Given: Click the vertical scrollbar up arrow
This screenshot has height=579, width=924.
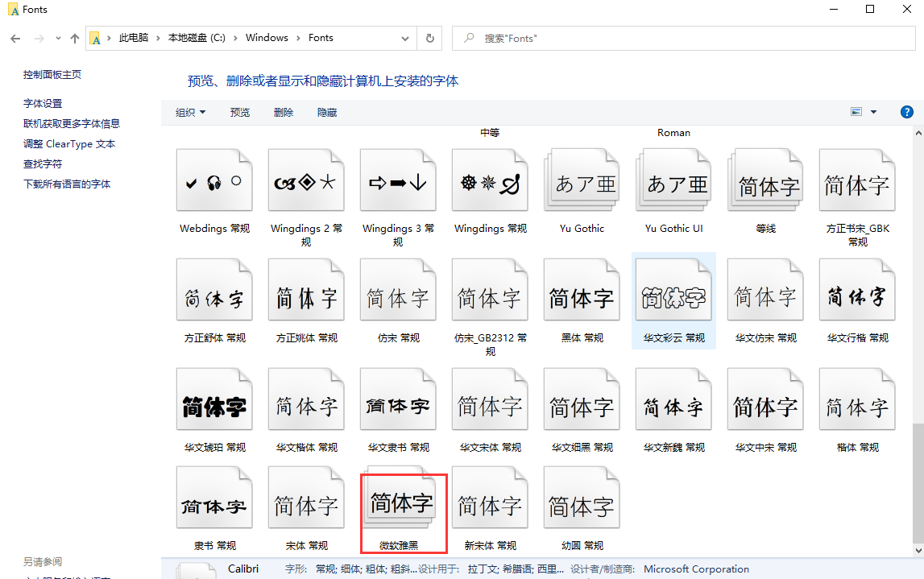Looking at the screenshot, I should [918, 134].
